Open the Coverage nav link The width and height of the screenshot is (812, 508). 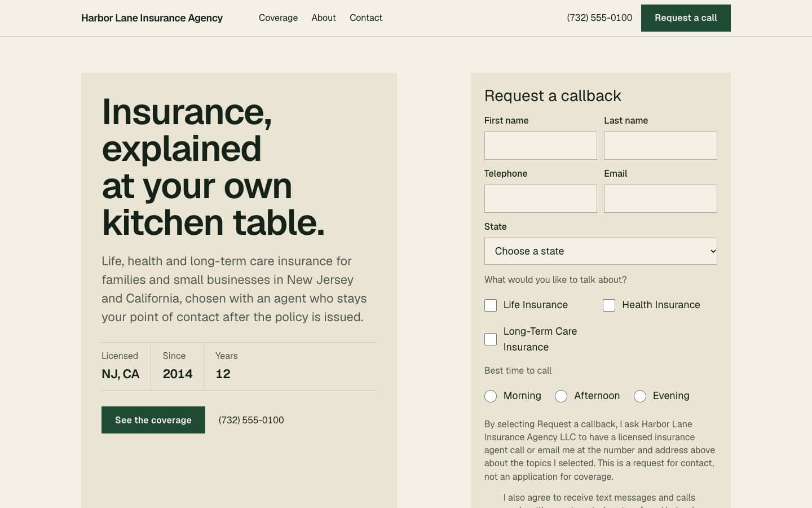[x=278, y=18]
